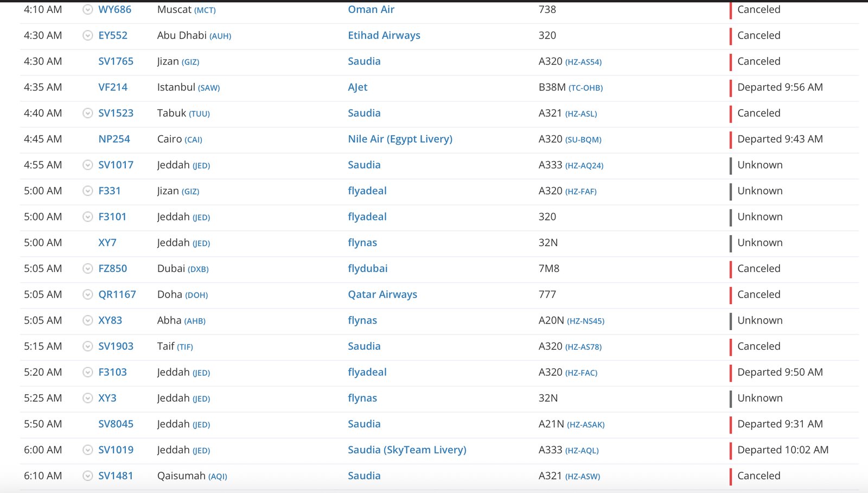Open the Istanbul SAW airport code link
This screenshot has height=493, width=868.
click(209, 88)
